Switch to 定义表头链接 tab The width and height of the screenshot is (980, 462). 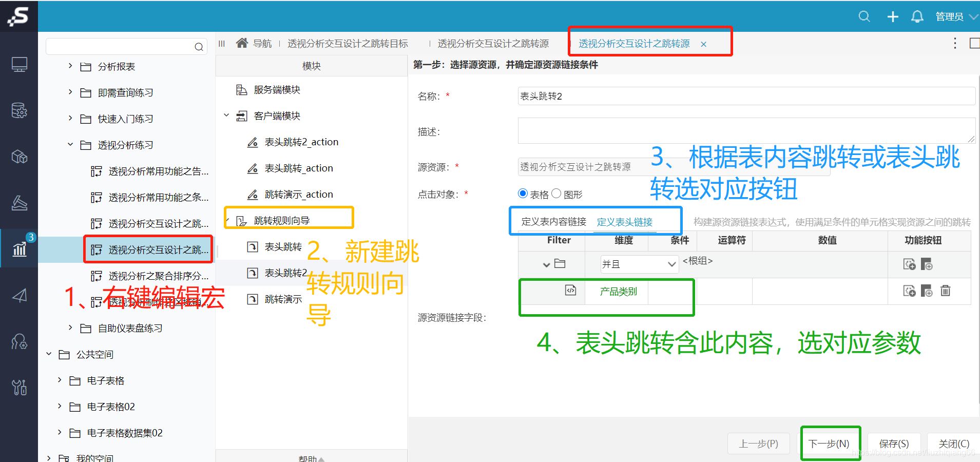624,222
